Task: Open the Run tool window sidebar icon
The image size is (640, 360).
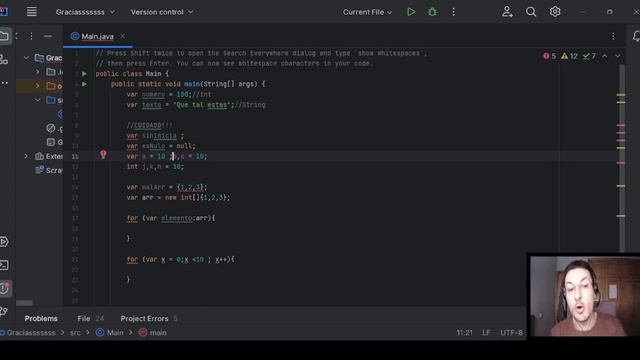Action: [4, 242]
